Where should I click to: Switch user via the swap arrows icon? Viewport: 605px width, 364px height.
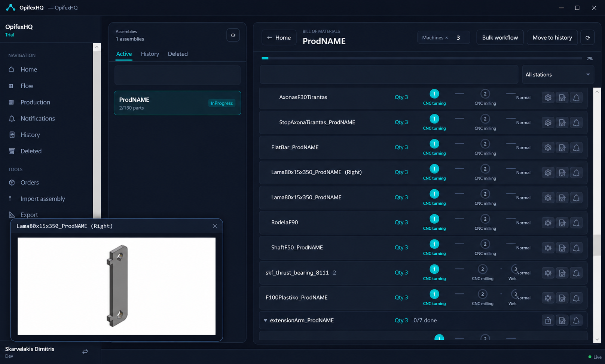85,352
